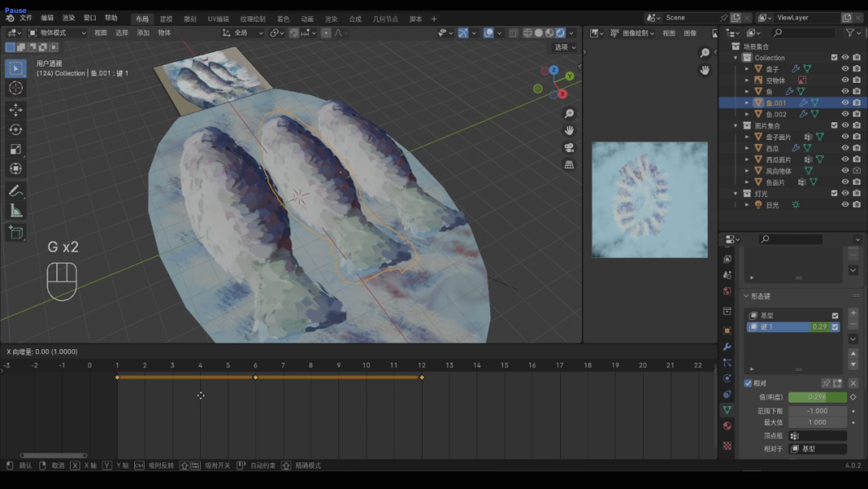Move shape key up with arrow button
The image size is (868, 489).
click(853, 353)
